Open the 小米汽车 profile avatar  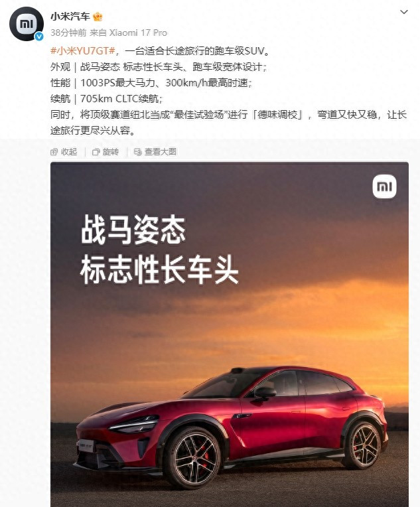point(26,24)
